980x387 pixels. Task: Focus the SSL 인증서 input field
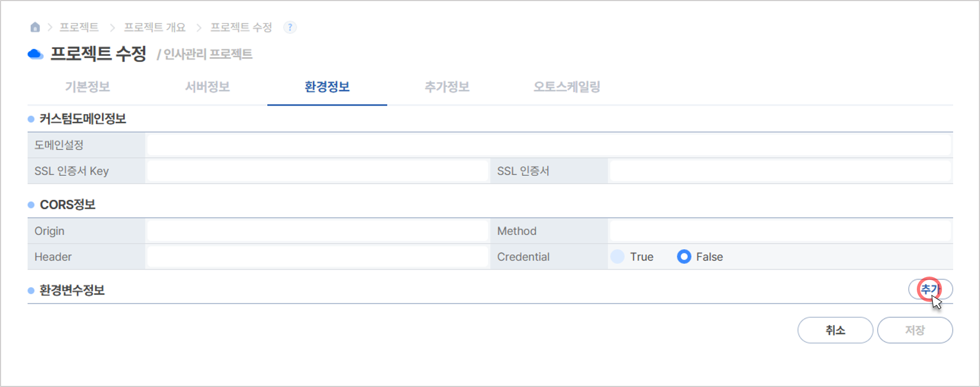click(780, 171)
